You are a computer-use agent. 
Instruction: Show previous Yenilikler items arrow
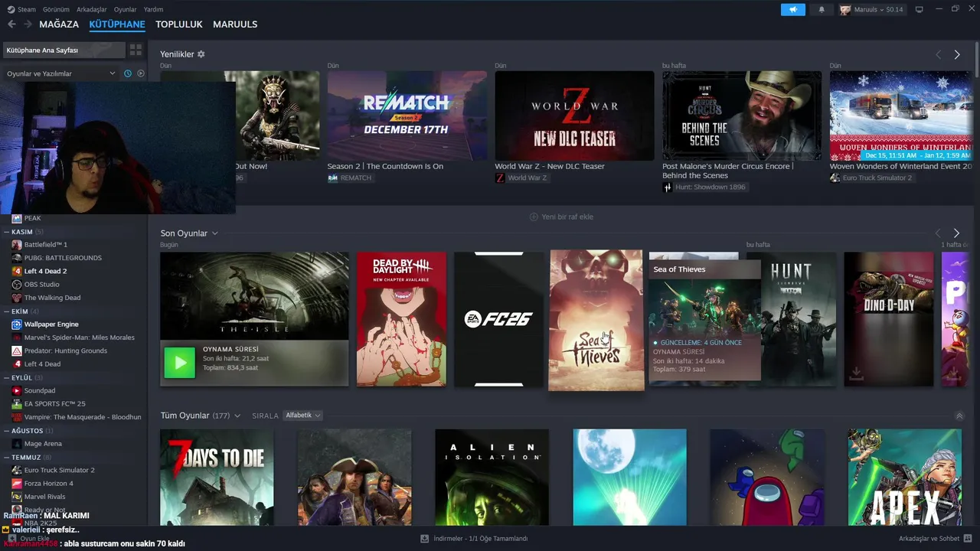click(x=939, y=54)
